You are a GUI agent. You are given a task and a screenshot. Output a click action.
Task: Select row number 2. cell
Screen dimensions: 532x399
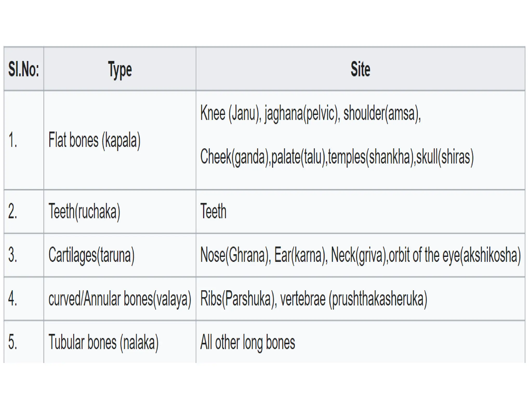(x=24, y=211)
